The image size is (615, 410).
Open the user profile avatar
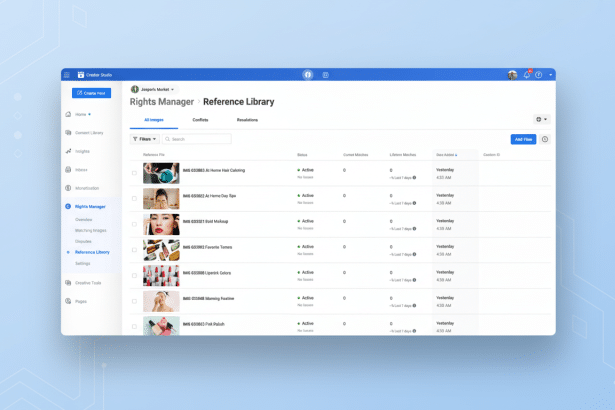[512, 75]
